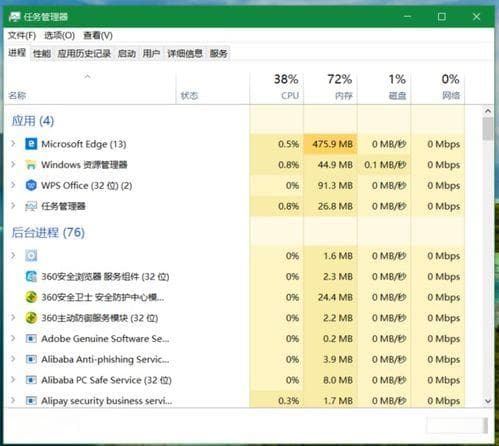
Task: Select the 后台进程 (76) group heading
Action: (x=48, y=232)
